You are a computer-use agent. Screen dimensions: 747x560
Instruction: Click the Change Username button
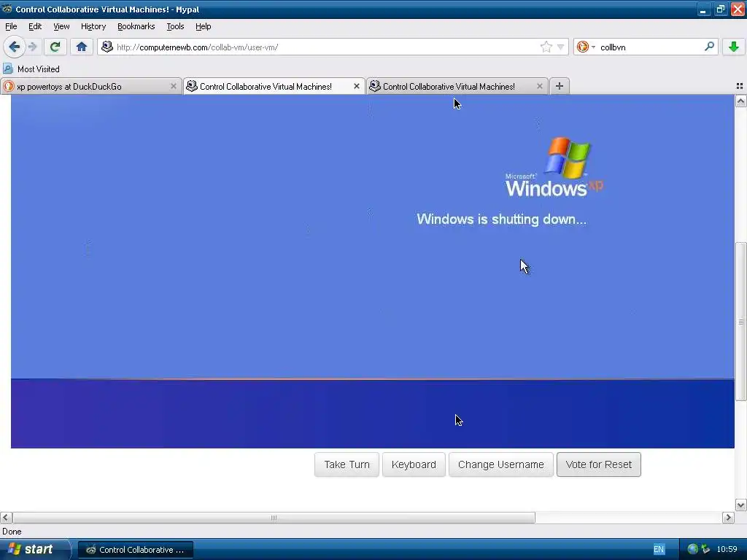coord(500,464)
